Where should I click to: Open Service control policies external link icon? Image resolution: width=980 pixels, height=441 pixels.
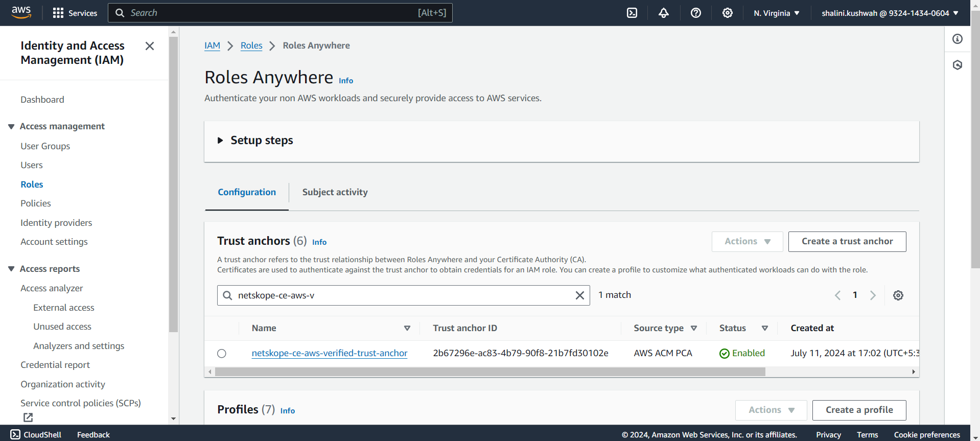[28, 417]
